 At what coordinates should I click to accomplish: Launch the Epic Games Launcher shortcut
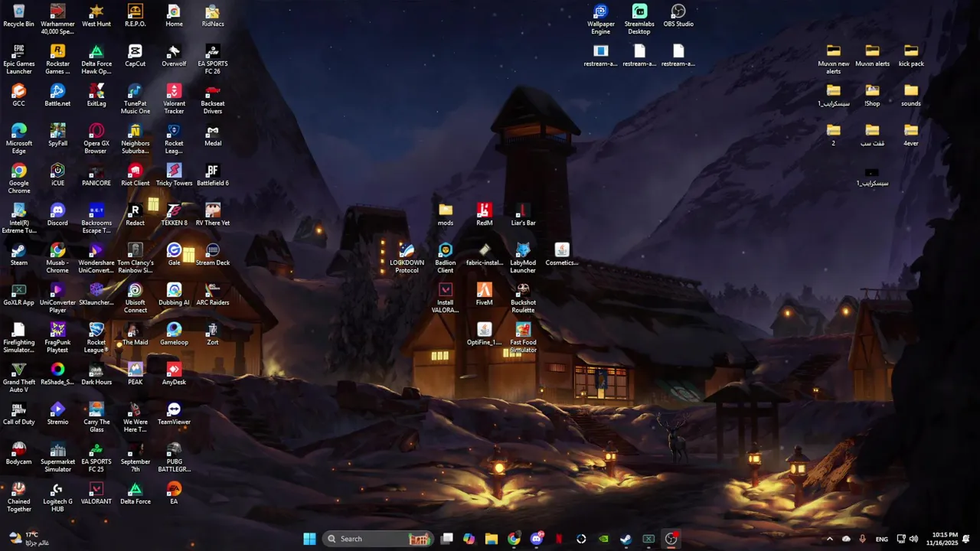click(x=19, y=60)
